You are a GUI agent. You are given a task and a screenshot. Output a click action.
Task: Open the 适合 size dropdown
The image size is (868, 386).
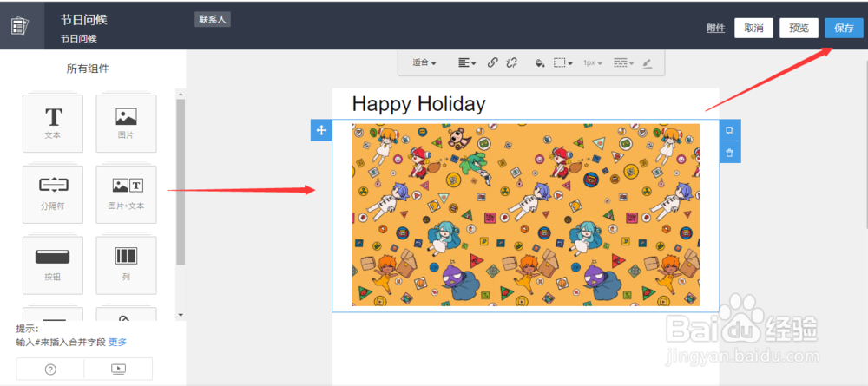[x=424, y=63]
